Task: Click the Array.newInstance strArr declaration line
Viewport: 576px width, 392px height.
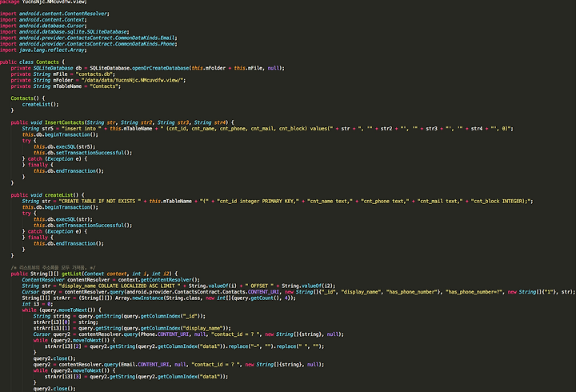Action: point(158,298)
